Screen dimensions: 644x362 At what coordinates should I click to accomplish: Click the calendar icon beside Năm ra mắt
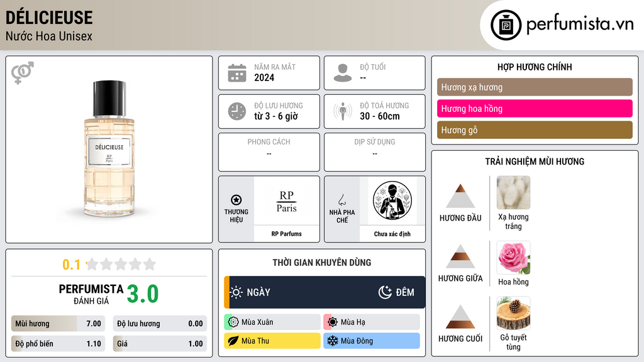click(x=237, y=73)
